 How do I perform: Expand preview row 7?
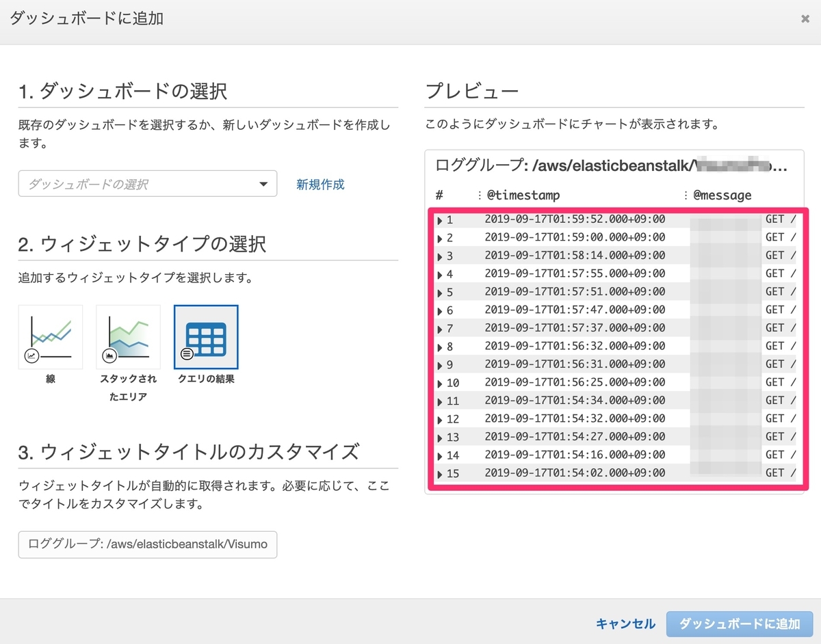tap(440, 329)
